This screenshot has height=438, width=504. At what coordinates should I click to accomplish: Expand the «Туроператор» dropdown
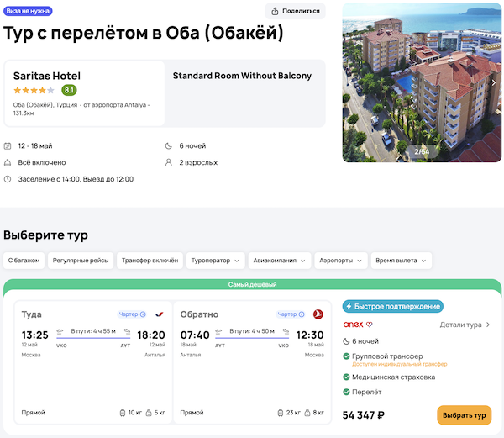(217, 261)
